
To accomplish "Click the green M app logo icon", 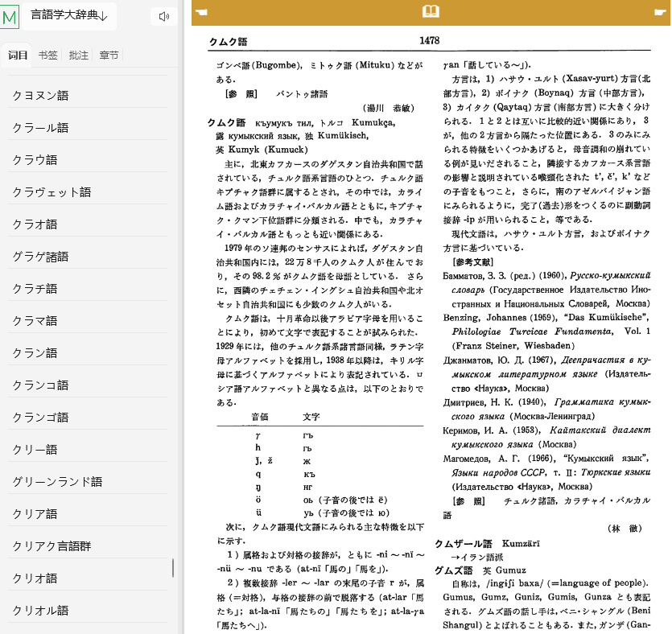I will [x=10, y=18].
